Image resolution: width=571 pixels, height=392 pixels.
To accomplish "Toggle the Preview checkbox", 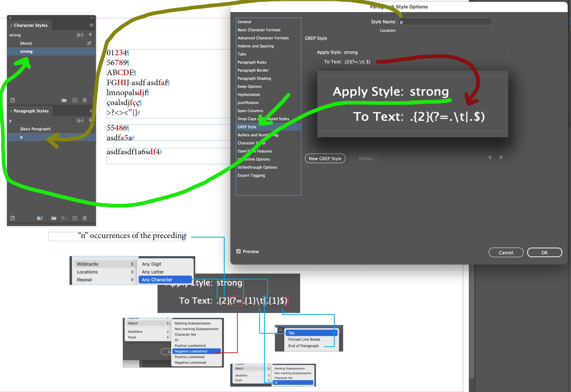I will click(x=238, y=251).
